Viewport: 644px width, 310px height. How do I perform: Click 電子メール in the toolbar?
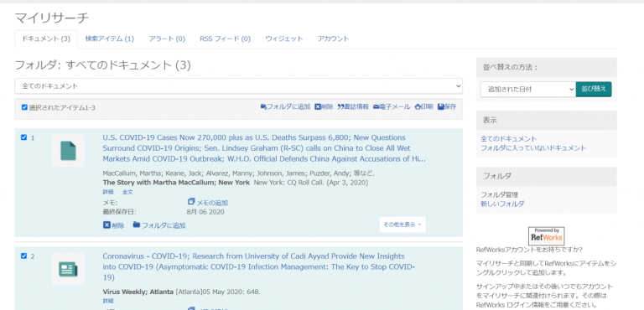(x=392, y=106)
